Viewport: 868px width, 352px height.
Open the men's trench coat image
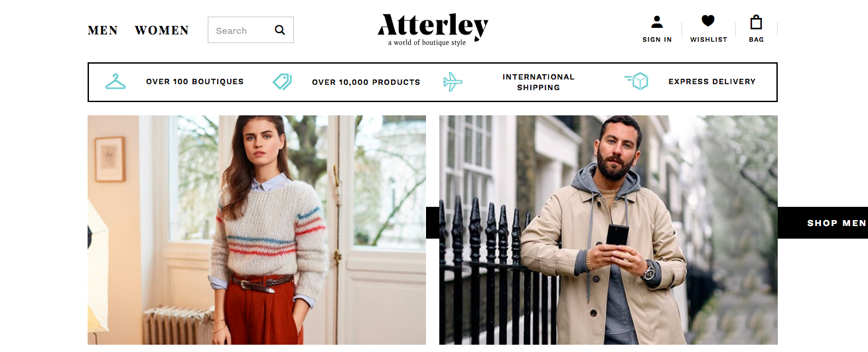coord(609,230)
